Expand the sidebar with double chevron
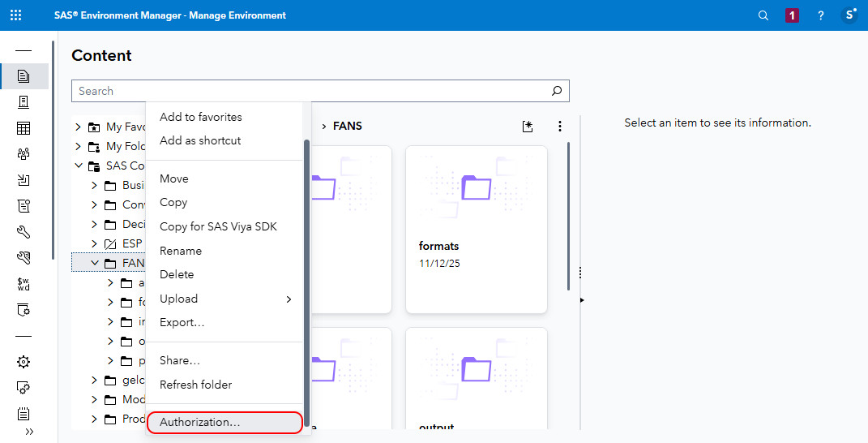 [29, 432]
